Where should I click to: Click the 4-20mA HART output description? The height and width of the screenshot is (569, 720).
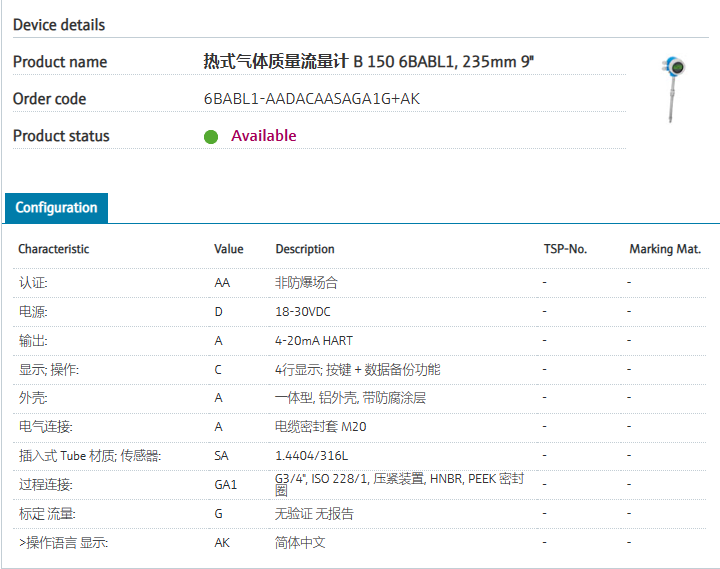[x=313, y=341]
